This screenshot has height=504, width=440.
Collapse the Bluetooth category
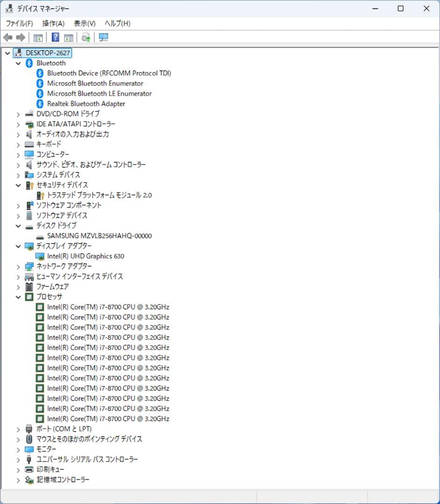click(x=18, y=63)
